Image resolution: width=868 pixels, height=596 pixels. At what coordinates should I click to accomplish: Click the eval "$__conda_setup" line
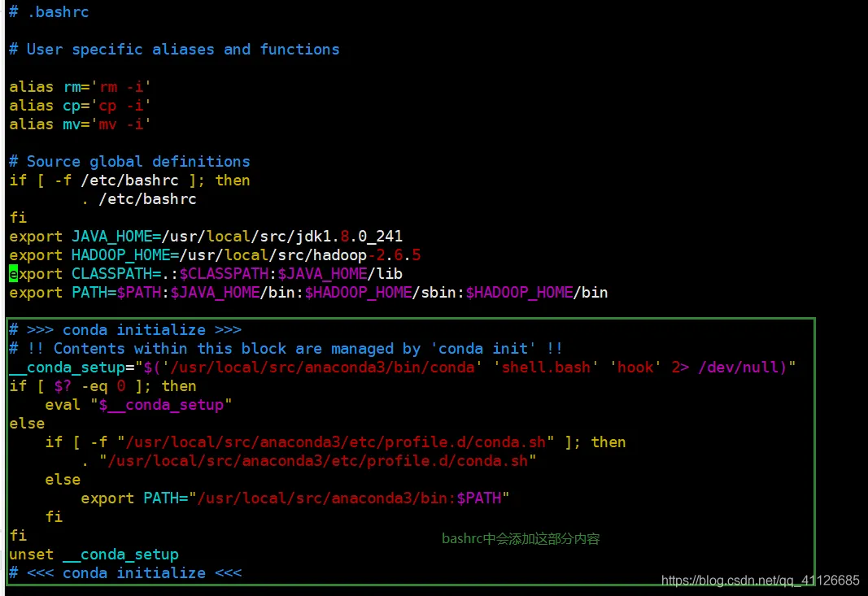tap(138, 405)
